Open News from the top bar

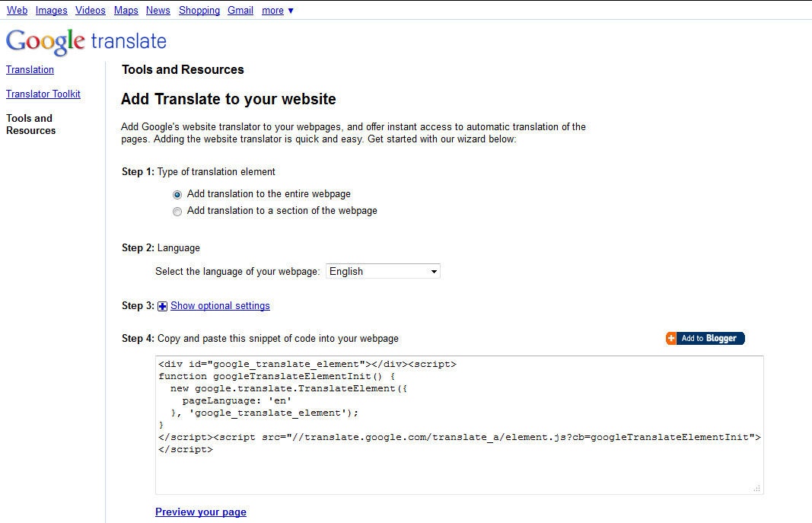[158, 11]
